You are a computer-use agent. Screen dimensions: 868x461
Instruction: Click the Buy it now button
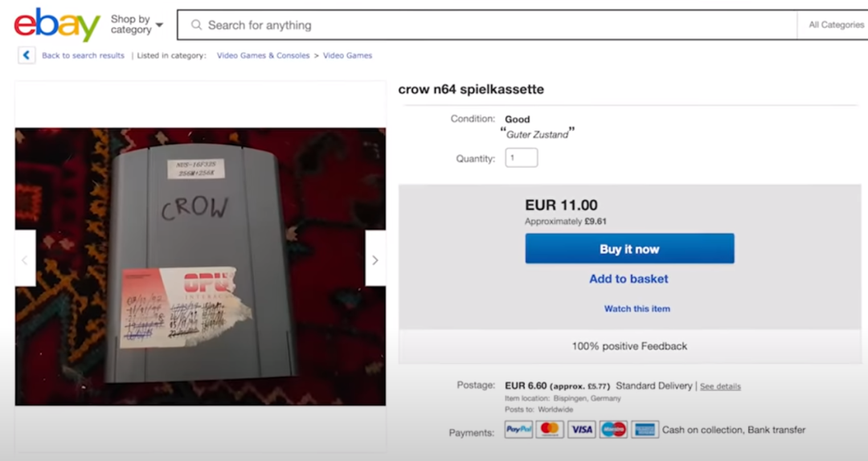(x=629, y=248)
